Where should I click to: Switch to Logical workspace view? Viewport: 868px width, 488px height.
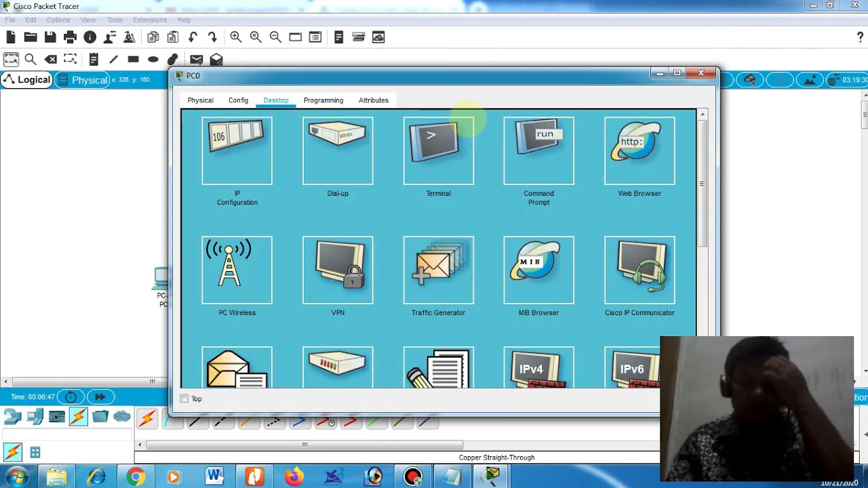26,80
